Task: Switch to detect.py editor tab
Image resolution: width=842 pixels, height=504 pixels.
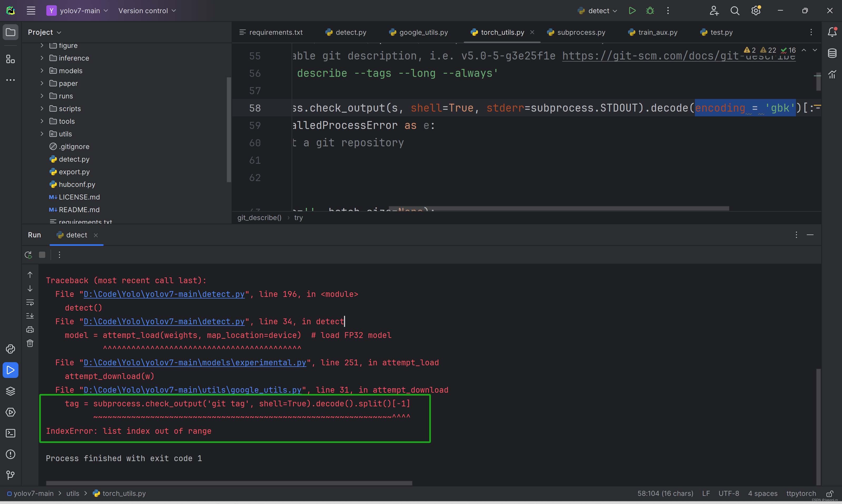Action: [x=346, y=32]
